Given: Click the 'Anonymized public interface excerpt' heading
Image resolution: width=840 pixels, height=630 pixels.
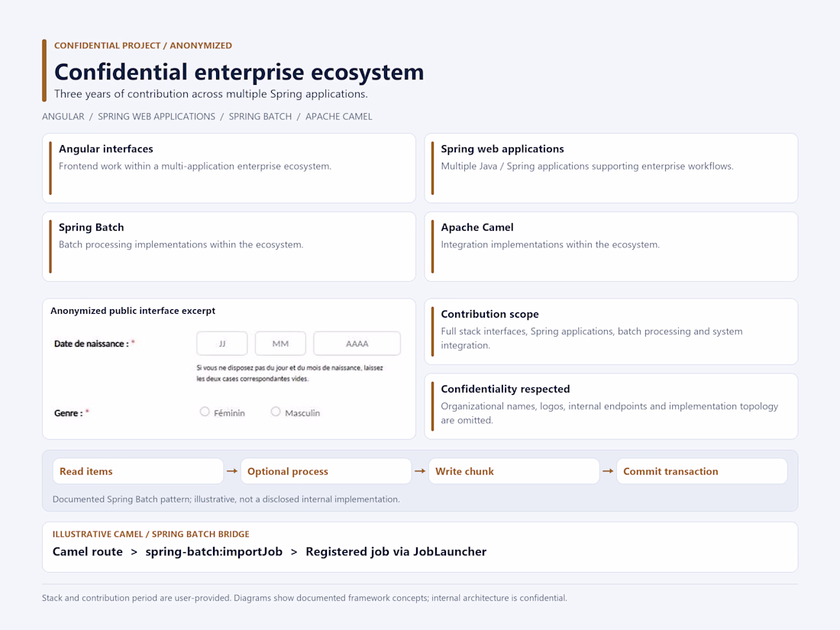Looking at the screenshot, I should (133, 311).
